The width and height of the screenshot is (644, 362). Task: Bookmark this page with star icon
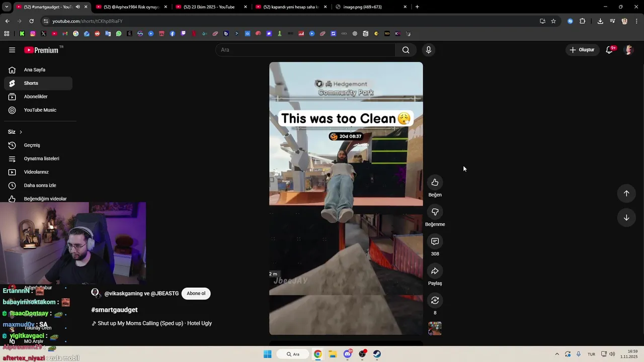click(x=553, y=21)
